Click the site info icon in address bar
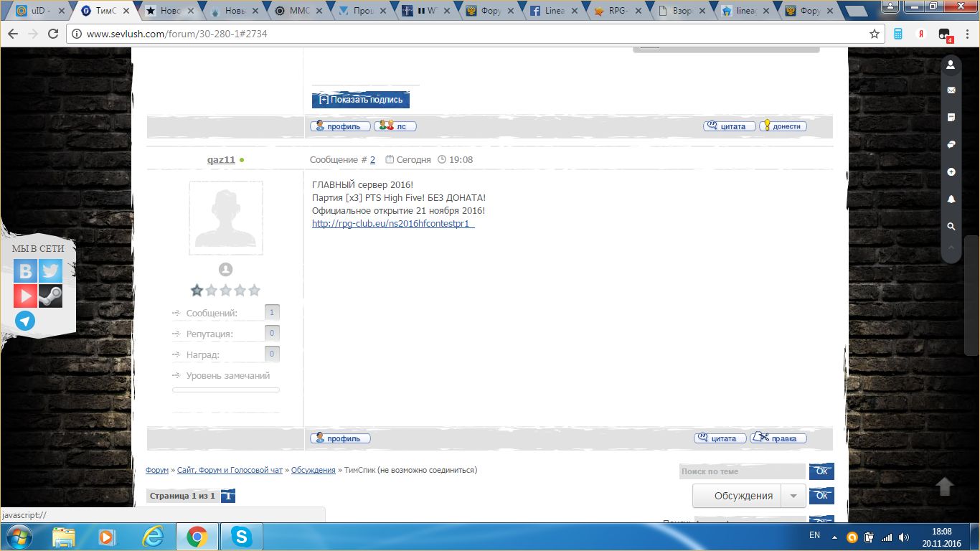 click(77, 34)
